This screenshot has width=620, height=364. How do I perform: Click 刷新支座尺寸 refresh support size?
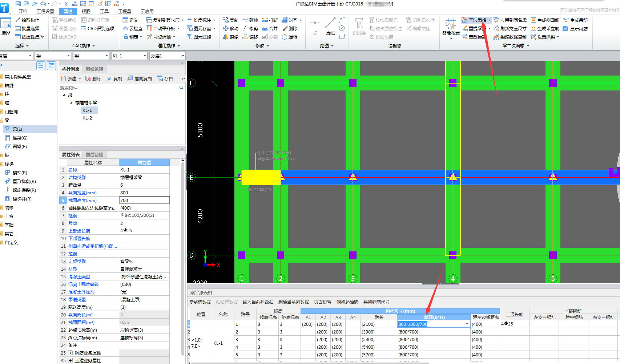[510, 28]
